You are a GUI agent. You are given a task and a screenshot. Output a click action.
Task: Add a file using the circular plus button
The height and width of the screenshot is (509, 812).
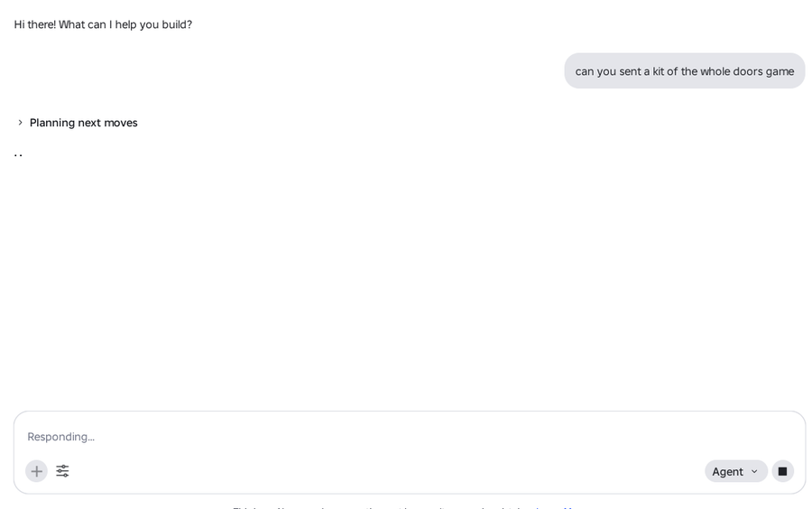(x=36, y=471)
